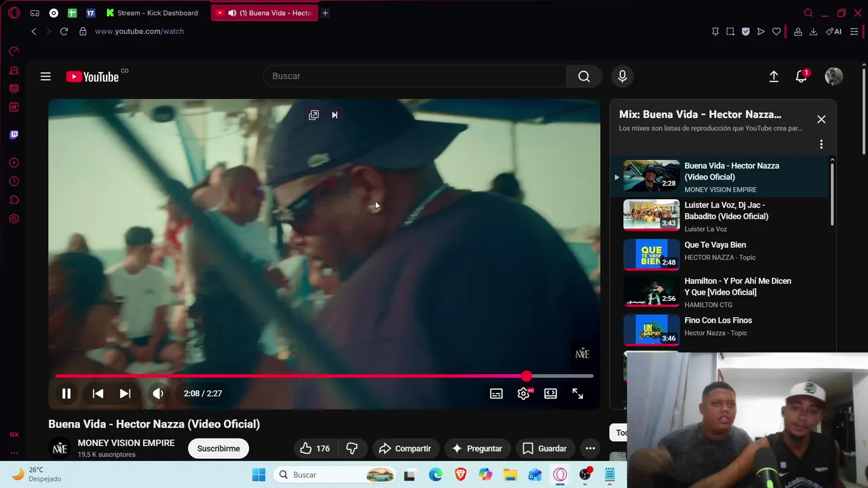The image size is (868, 488).
Task: Play Luister La Voz Babadito from playlist
Action: coord(718,216)
